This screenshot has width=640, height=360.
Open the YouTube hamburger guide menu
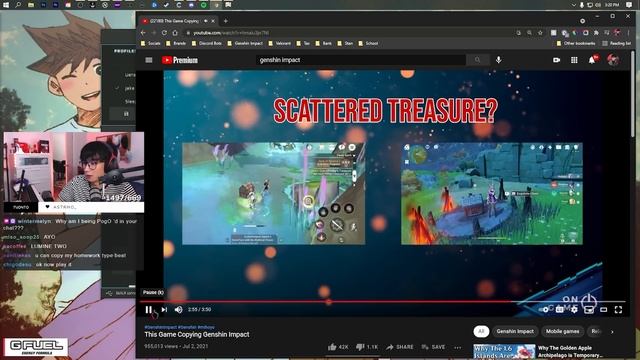pyautogui.click(x=149, y=60)
